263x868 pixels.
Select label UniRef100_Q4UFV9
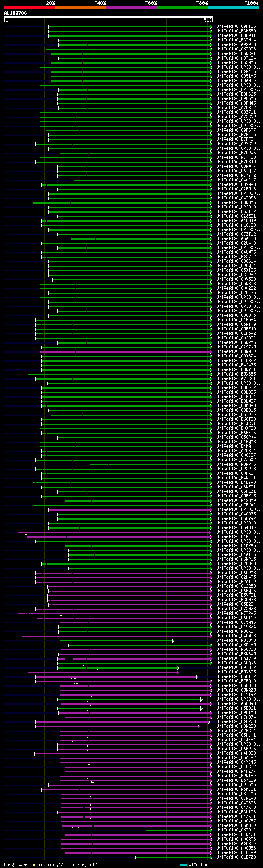(x=236, y=852)
